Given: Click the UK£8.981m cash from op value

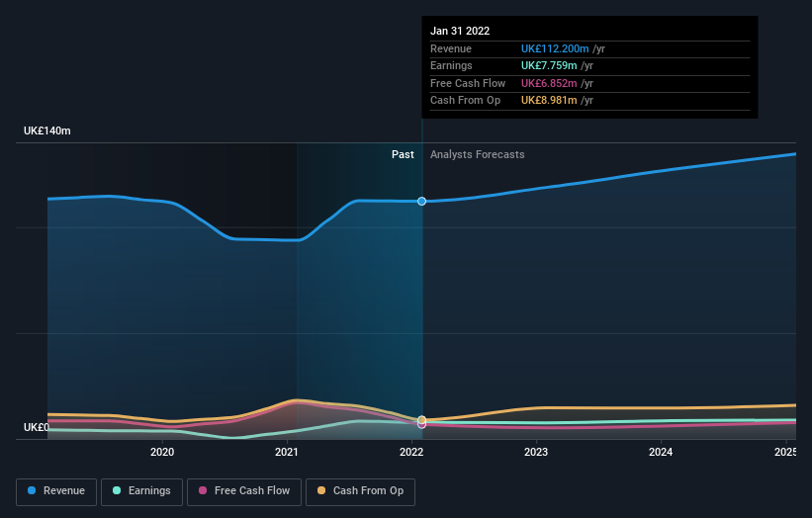Looking at the screenshot, I should (549, 101).
